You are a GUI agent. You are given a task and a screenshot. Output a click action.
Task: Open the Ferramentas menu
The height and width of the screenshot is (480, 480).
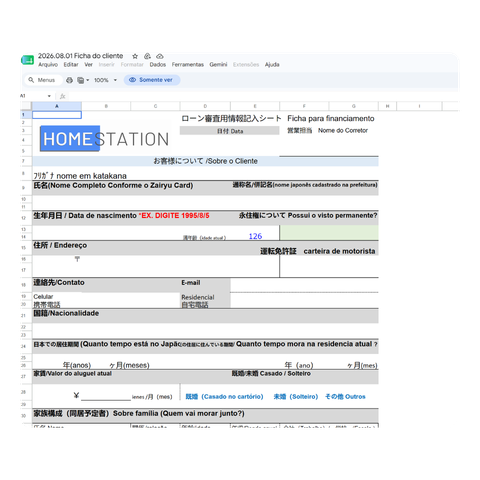pos(188,65)
